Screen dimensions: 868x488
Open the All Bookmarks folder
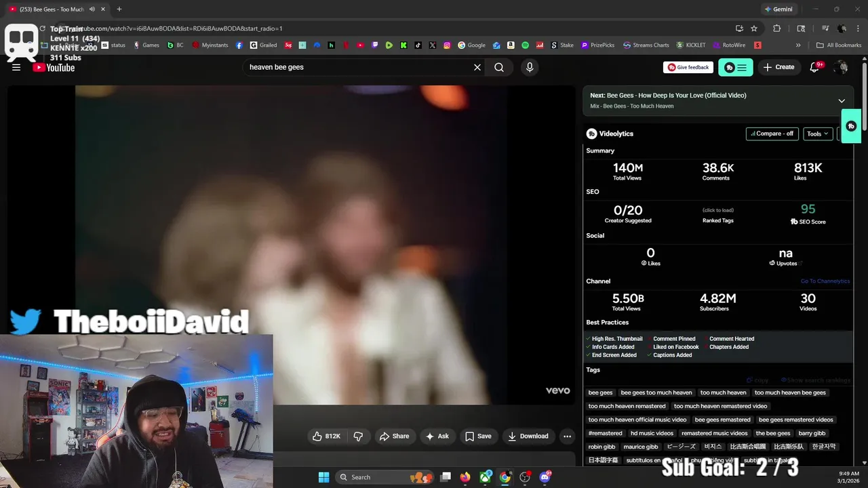839,45
